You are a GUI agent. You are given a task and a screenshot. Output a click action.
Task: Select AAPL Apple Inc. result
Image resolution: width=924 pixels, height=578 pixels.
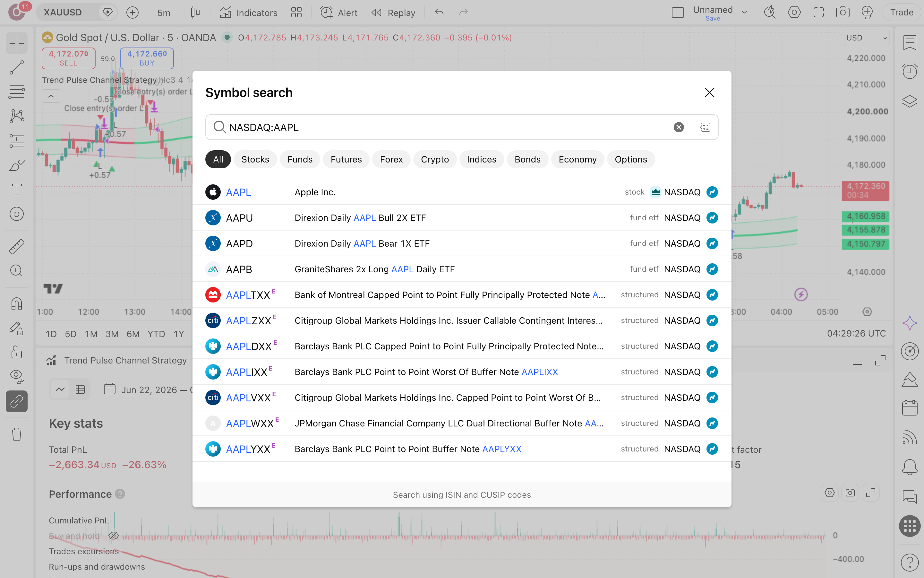pos(462,192)
